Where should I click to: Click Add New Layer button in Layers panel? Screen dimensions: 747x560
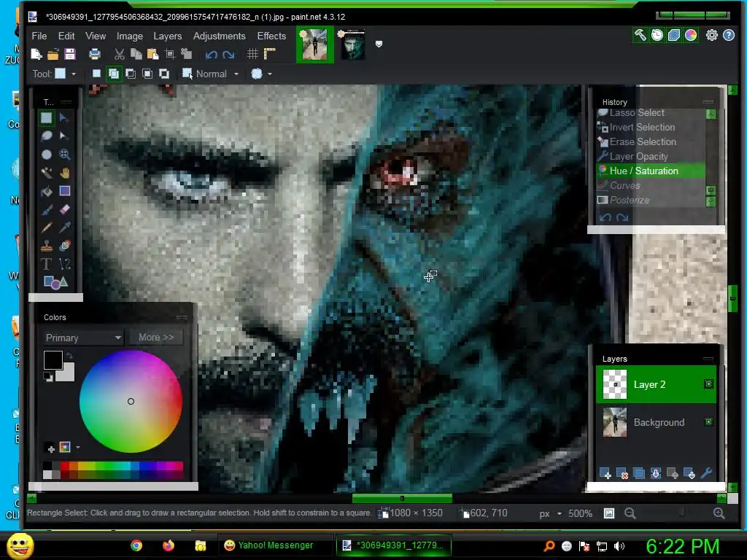[605, 473]
